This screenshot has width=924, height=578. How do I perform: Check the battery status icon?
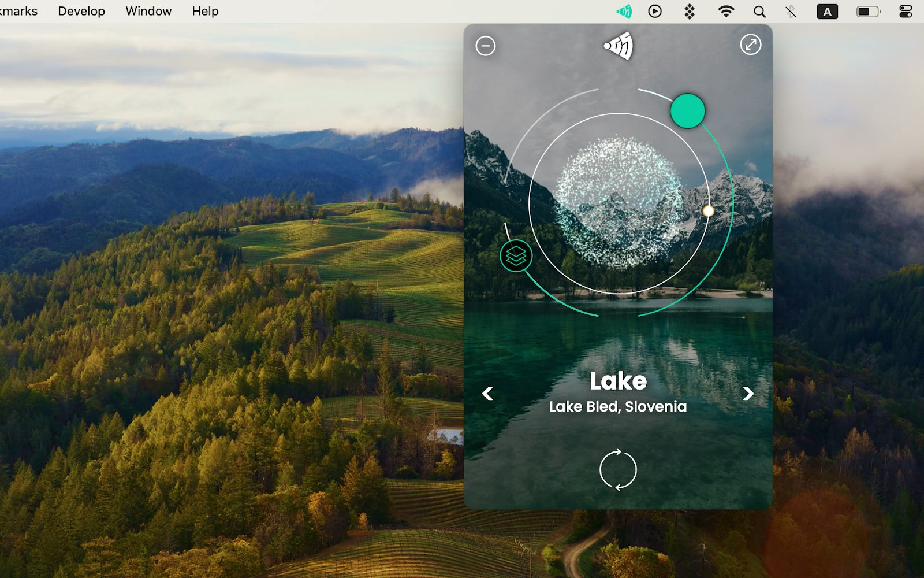point(869,11)
